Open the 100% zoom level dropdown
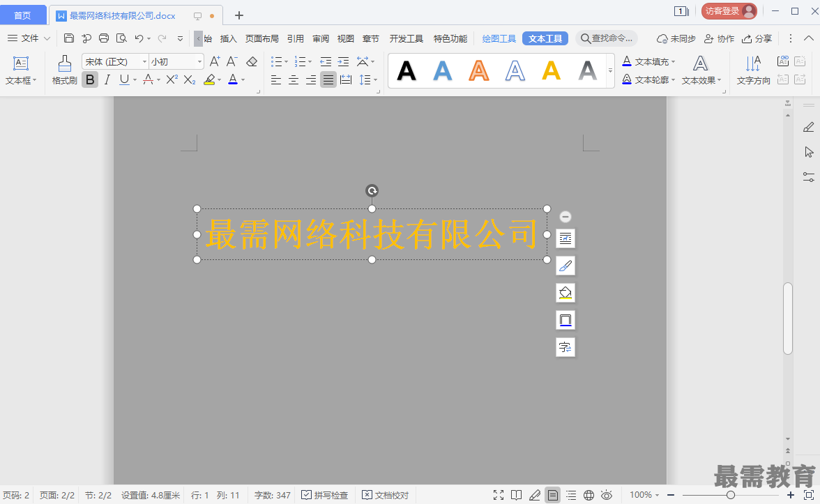The height and width of the screenshot is (504, 820). (x=644, y=495)
